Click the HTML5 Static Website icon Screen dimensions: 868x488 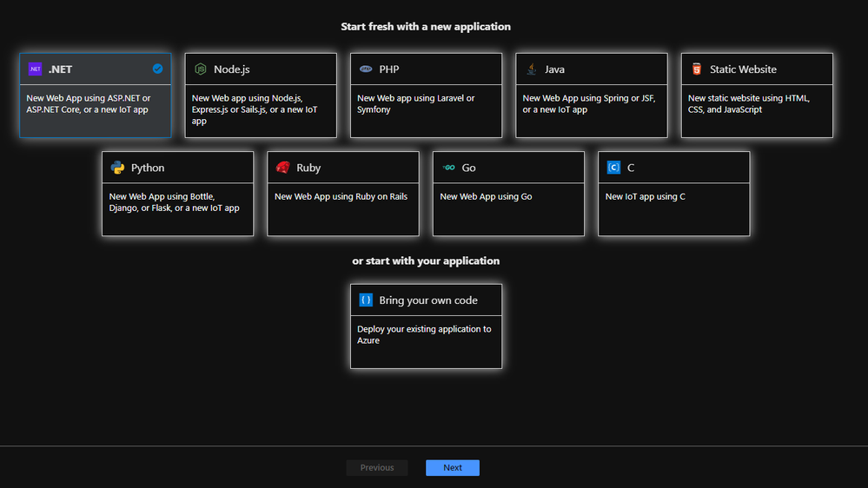pos(697,69)
